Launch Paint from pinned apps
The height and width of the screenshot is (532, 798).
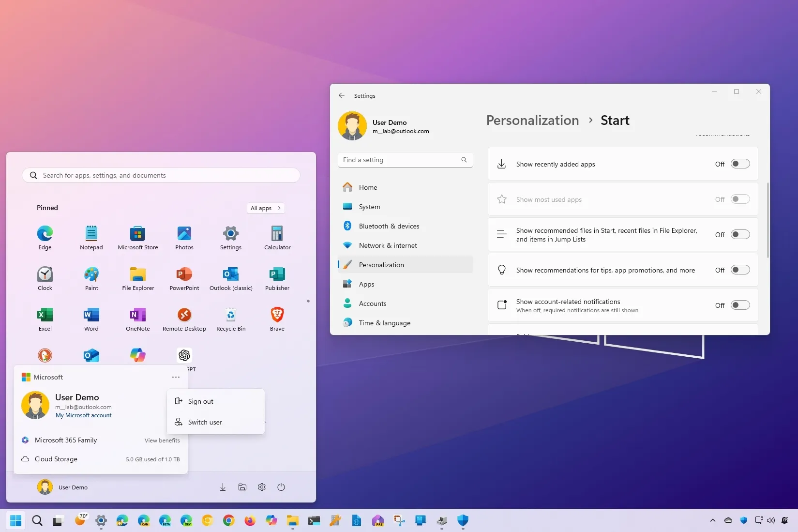click(91, 278)
